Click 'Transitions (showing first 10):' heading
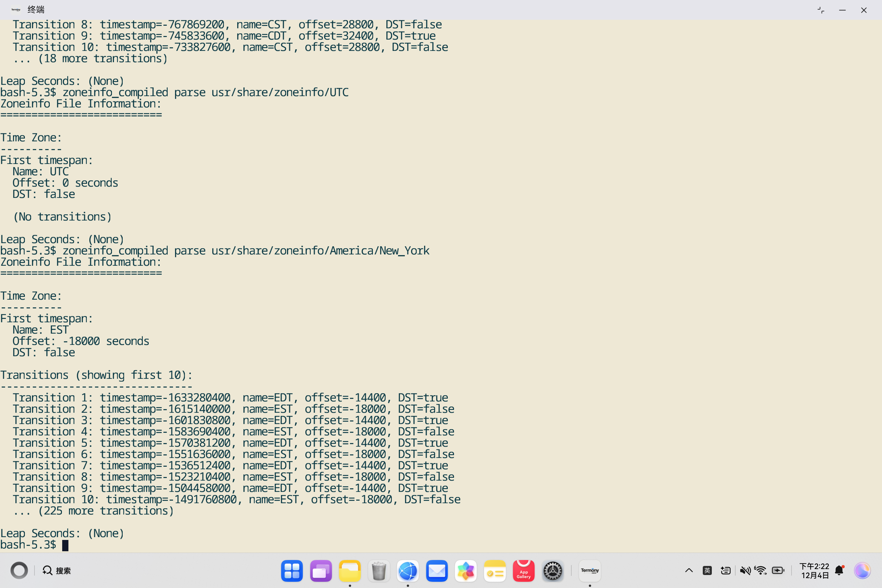The image size is (882, 588). [96, 375]
